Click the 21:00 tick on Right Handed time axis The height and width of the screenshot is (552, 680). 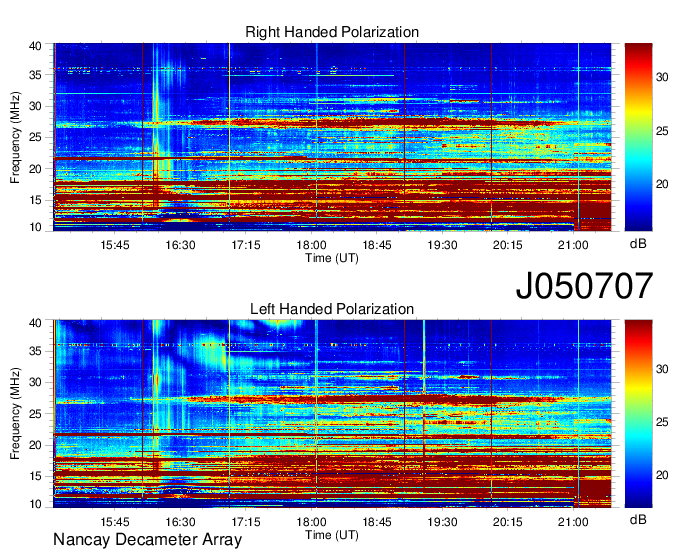(x=573, y=245)
